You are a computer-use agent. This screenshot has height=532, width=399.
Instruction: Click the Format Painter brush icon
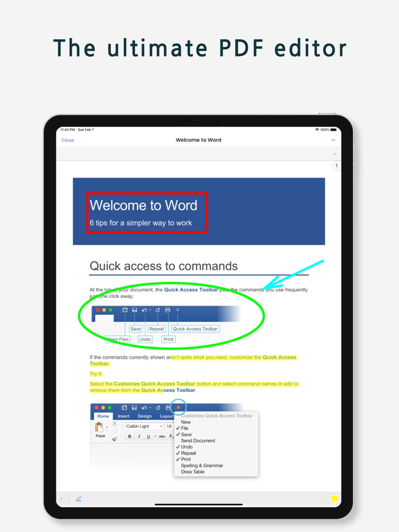[x=115, y=439]
